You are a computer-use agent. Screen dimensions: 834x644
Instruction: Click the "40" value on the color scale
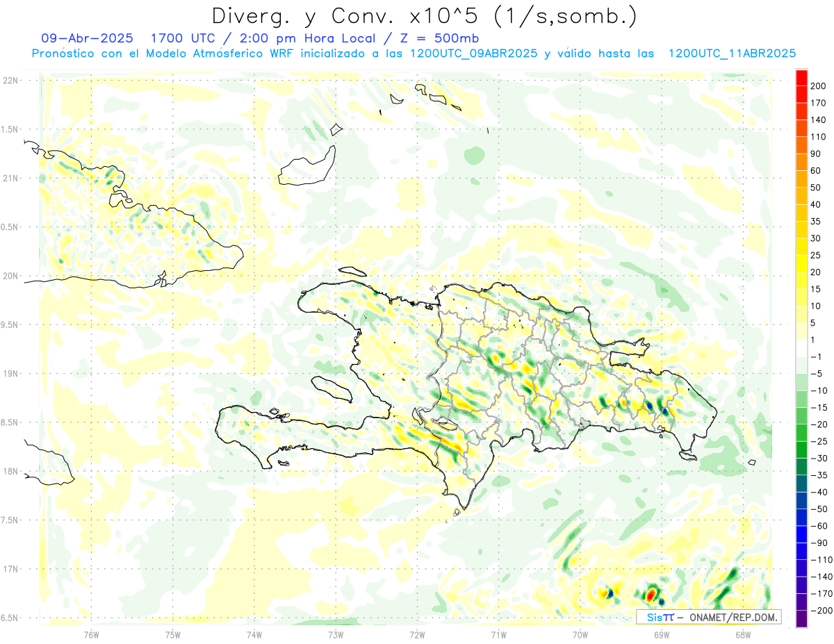click(816, 204)
